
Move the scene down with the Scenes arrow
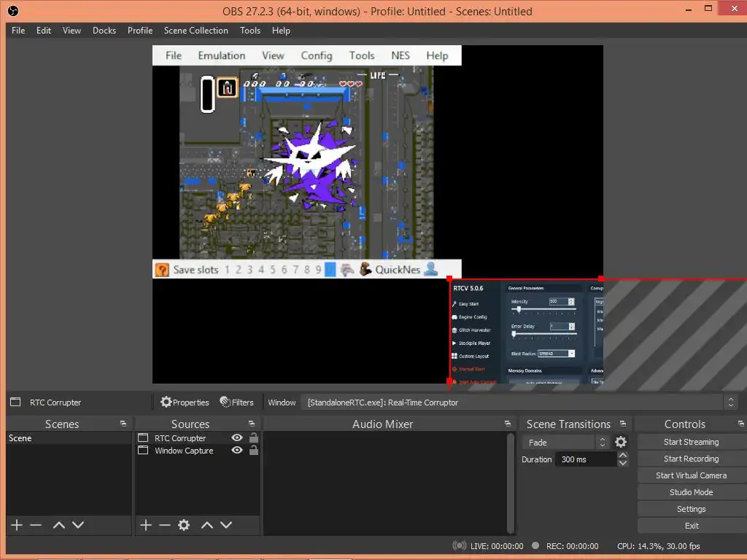coord(78,525)
